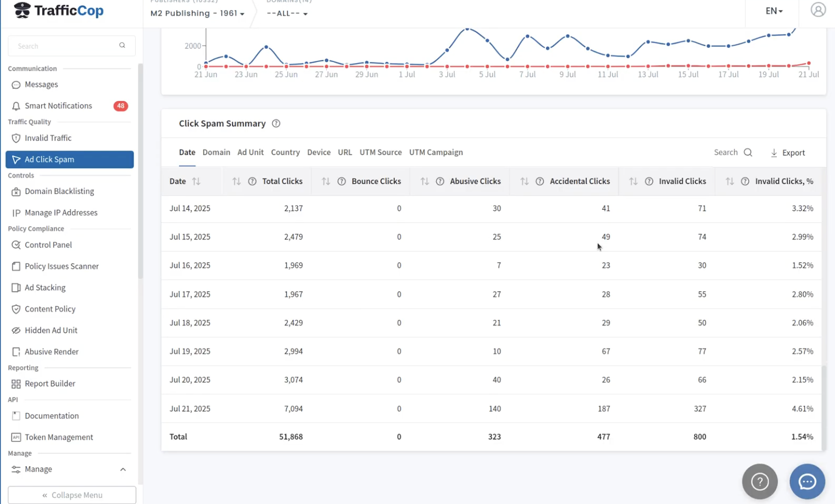Click the Collapse Menu button
Screen dimensions: 835x504
(72, 495)
